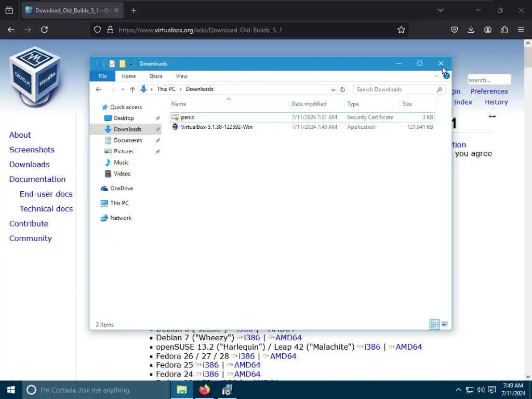The width and height of the screenshot is (532, 399).
Task: Click the webpage search field
Action: (x=489, y=80)
